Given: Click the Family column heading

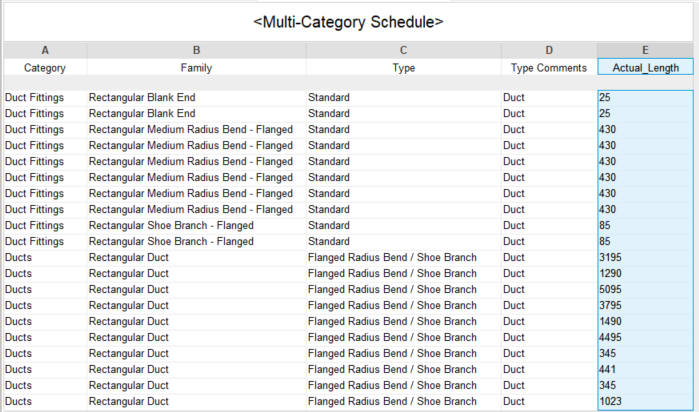Looking at the screenshot, I should [196, 68].
